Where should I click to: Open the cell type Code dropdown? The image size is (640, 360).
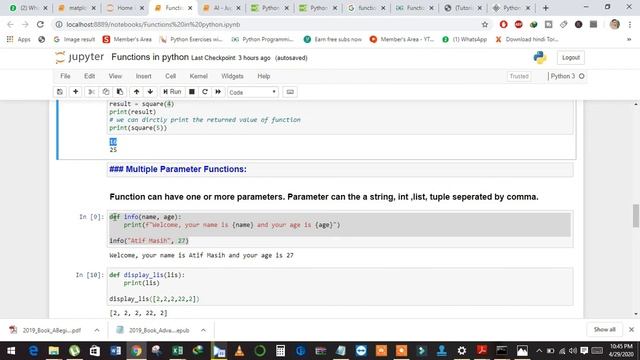(253, 92)
